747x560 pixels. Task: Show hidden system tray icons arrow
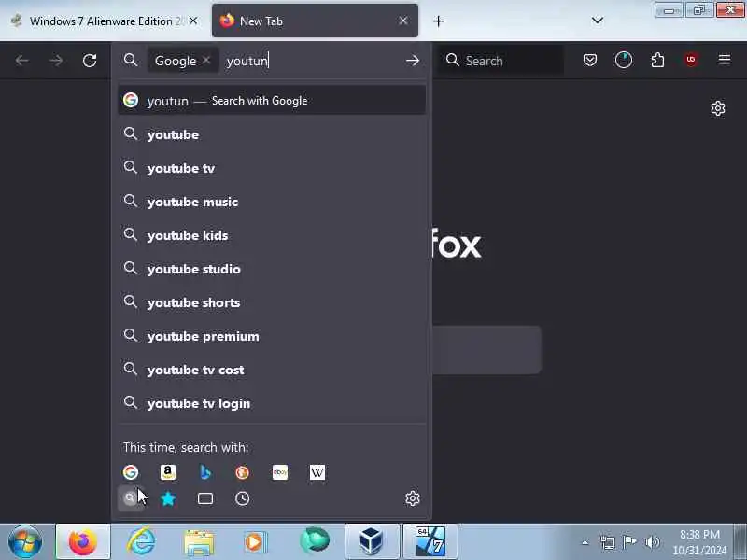pyautogui.click(x=585, y=542)
